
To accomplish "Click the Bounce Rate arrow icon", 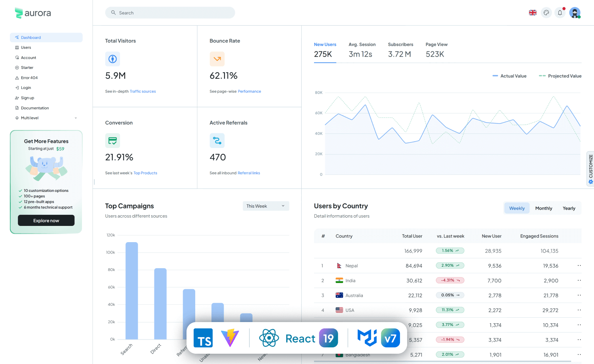I will point(217,59).
